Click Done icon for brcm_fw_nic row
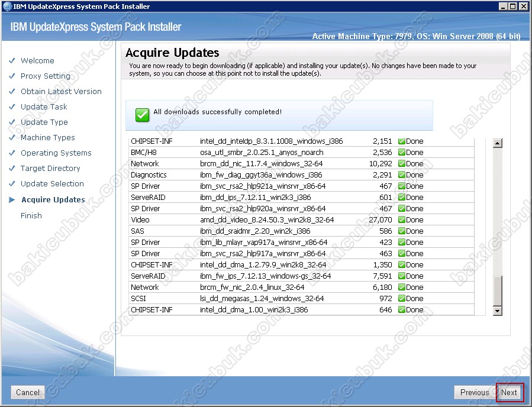Image resolution: width=532 pixels, height=407 pixels. click(402, 287)
